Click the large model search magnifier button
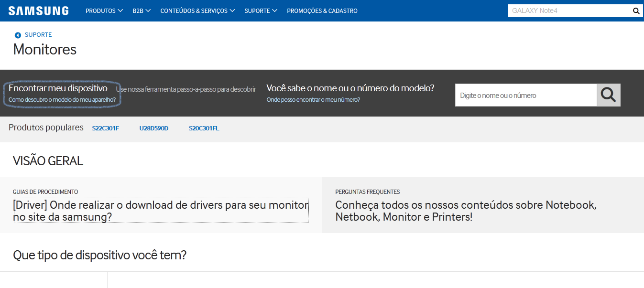This screenshot has width=644, height=288. [x=608, y=95]
